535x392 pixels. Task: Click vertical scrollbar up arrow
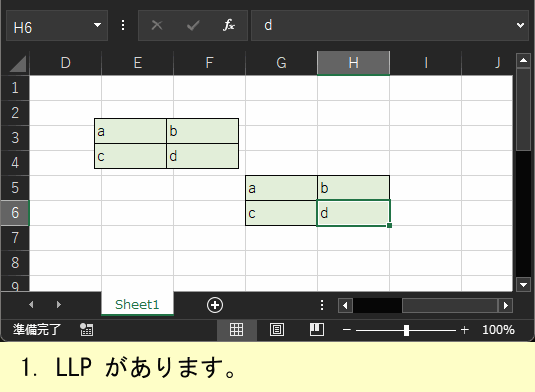tap(523, 60)
